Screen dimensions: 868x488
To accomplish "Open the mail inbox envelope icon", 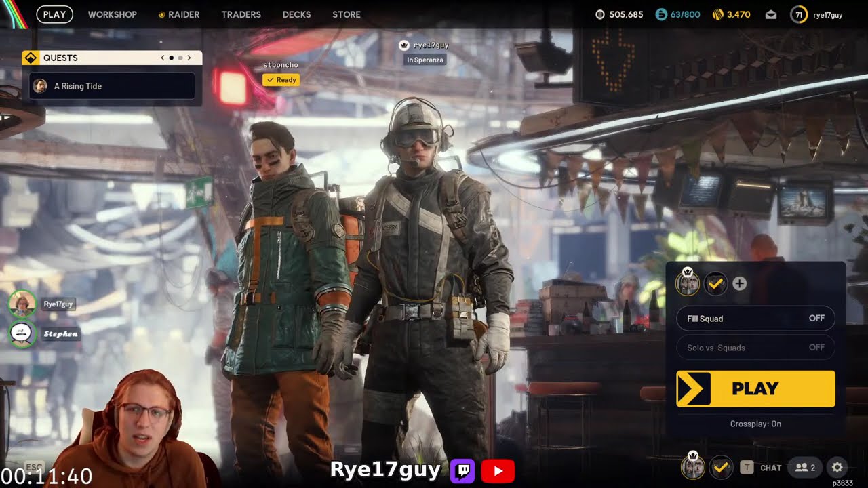I will 771,14.
